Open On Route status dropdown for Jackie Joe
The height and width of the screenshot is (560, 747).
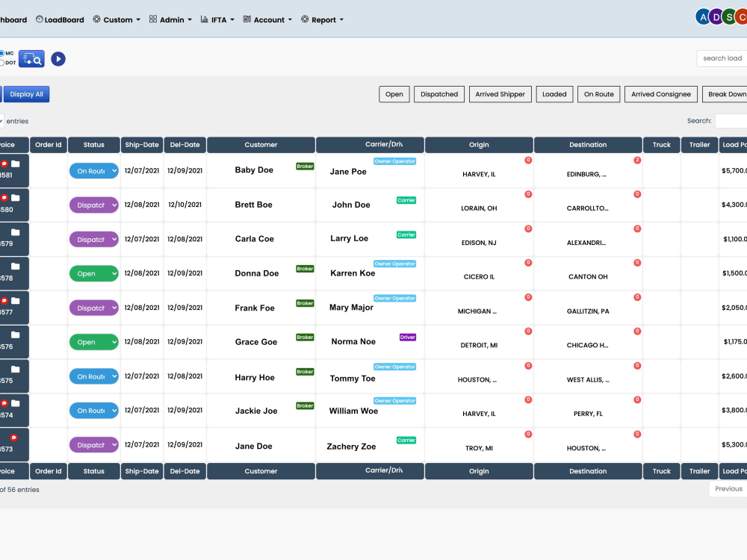(x=94, y=411)
